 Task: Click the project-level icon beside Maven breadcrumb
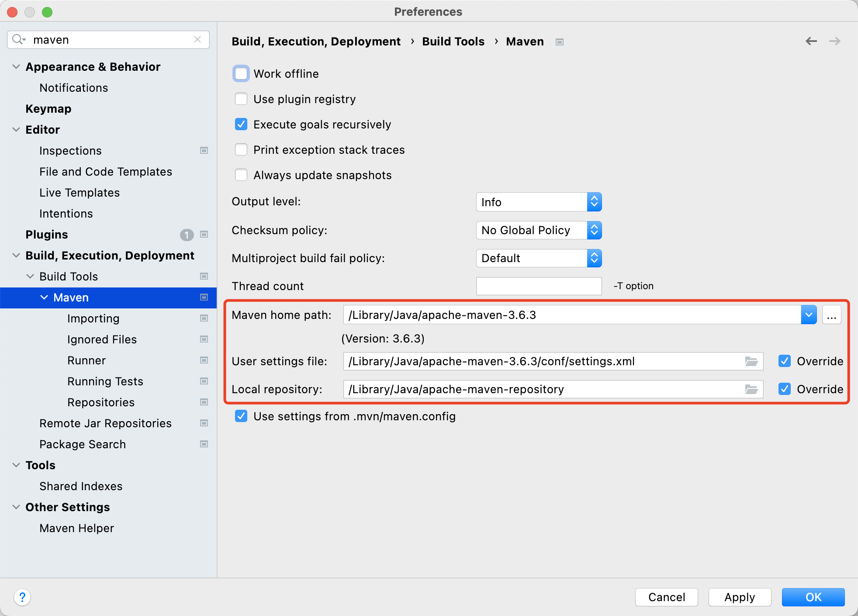[560, 42]
